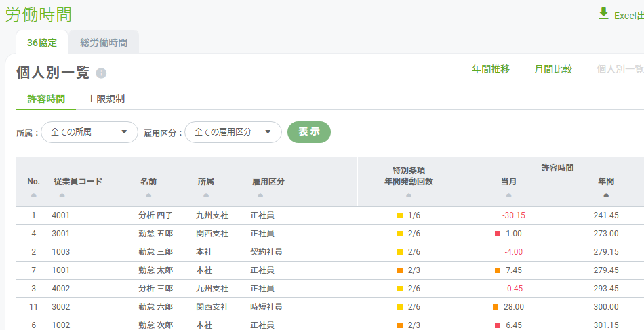Image resolution: width=644 pixels, height=330 pixels.
Task: Click employee code 3001
Action: click(61, 234)
